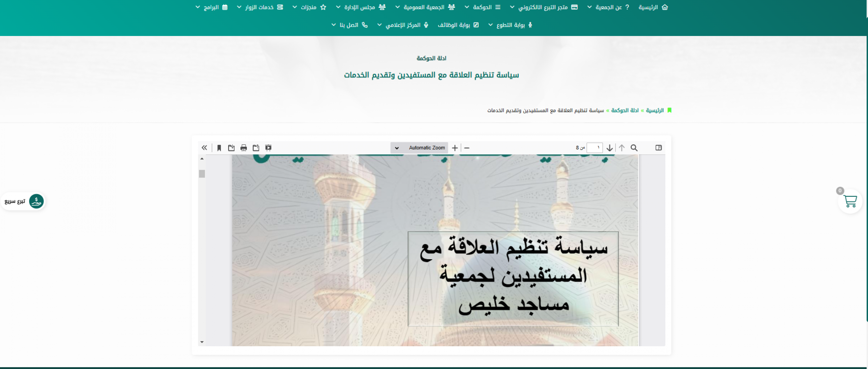Click the jobs portal edit icon

click(476, 25)
